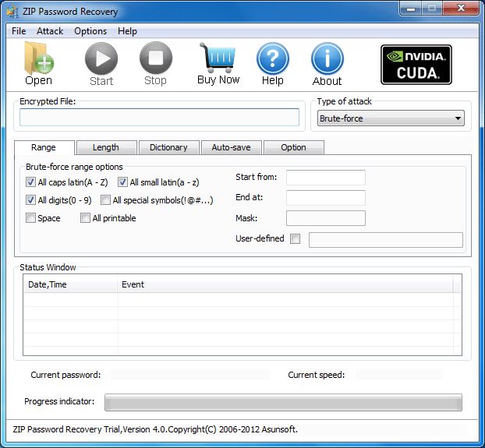This screenshot has height=448, width=485.
Task: Click the Mask text field
Action: pos(325,218)
